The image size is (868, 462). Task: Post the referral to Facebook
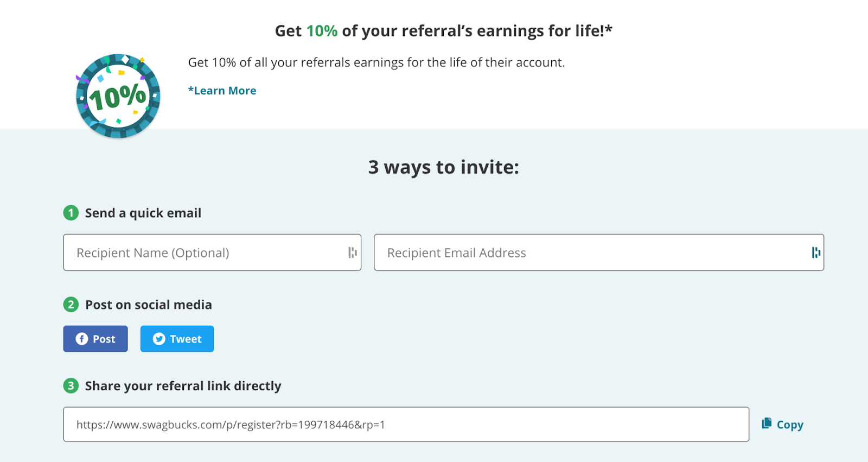pos(95,338)
